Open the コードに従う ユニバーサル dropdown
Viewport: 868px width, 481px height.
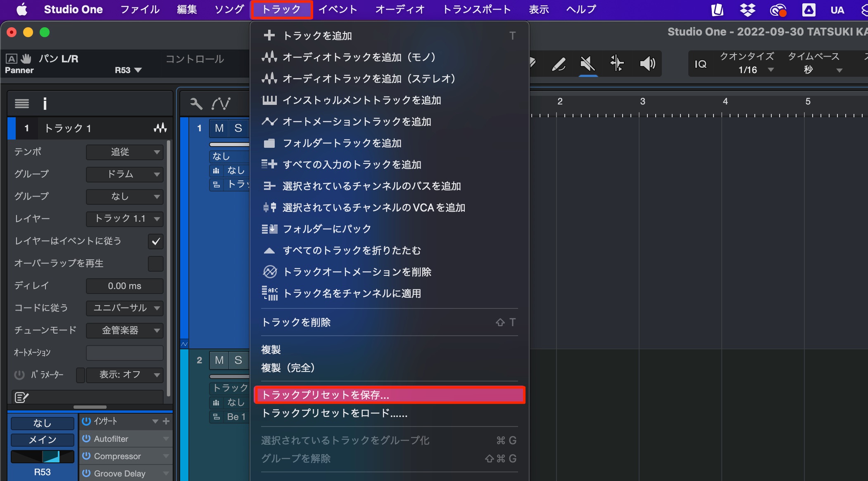tap(125, 308)
